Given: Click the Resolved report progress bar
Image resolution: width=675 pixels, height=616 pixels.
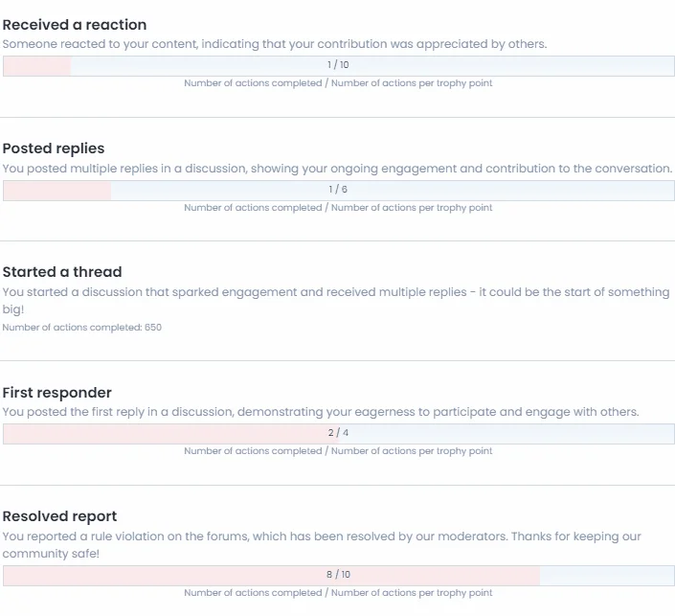Looking at the screenshot, I should pos(338,576).
